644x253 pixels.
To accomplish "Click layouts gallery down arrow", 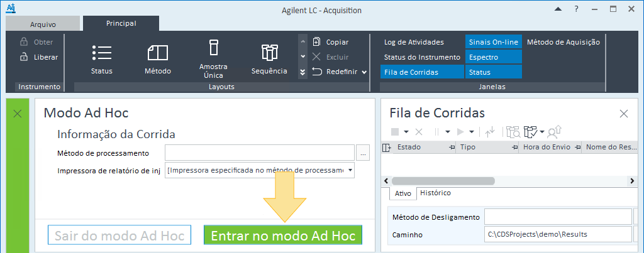I will coord(303,57).
